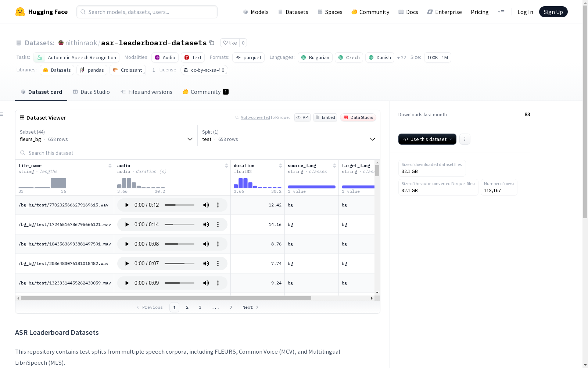The image size is (588, 368).
Task: Play audio for the 14.16 duration row
Action: 127,224
